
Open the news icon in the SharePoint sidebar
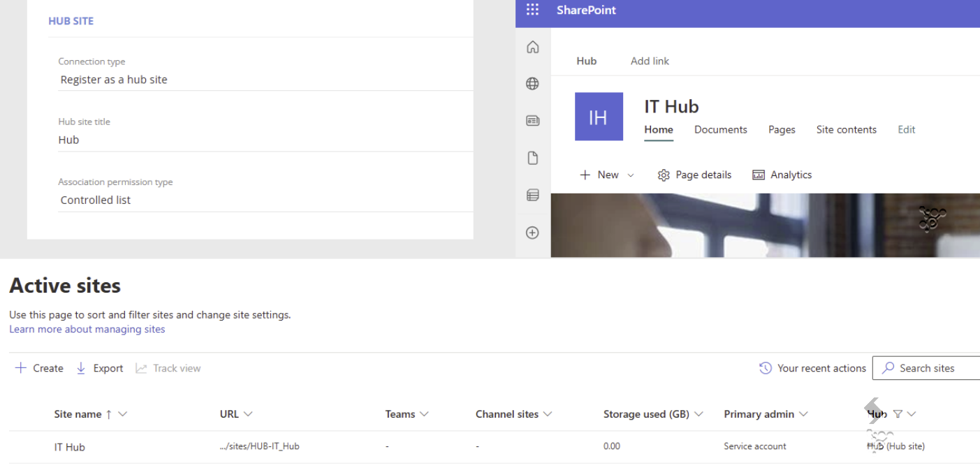532,121
